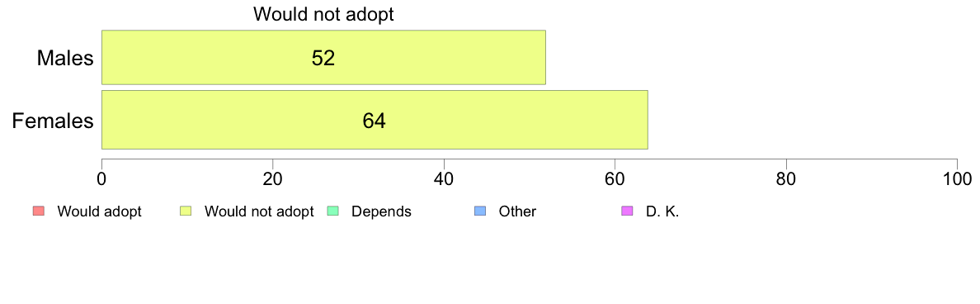Select the Would not adopt legend label
Screen dimensions: 980x304
tap(259, 211)
